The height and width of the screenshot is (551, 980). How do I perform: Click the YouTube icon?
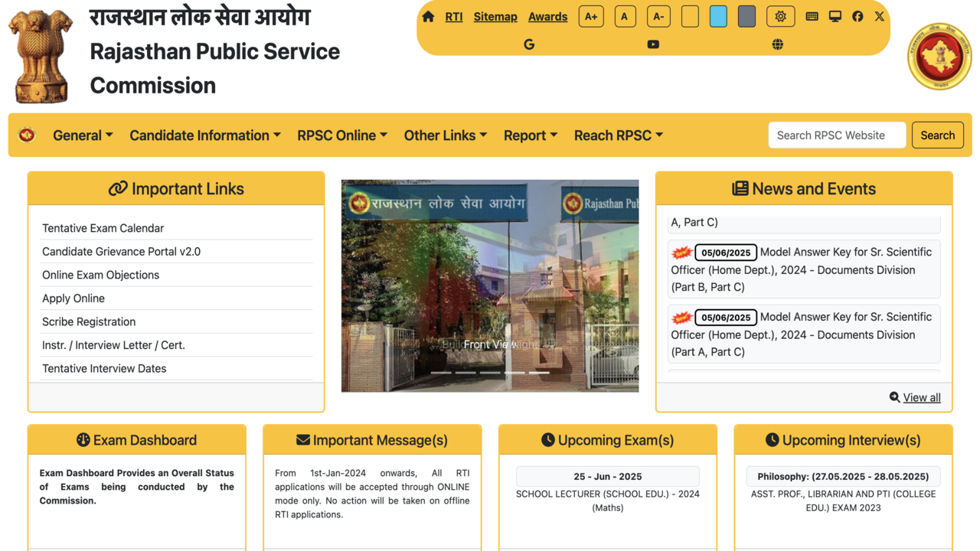[653, 44]
